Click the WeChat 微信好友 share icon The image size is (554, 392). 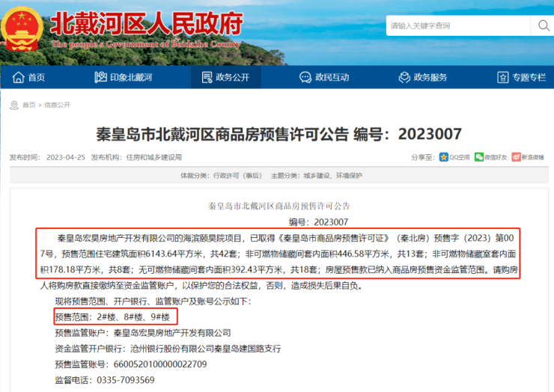pyautogui.click(x=478, y=157)
